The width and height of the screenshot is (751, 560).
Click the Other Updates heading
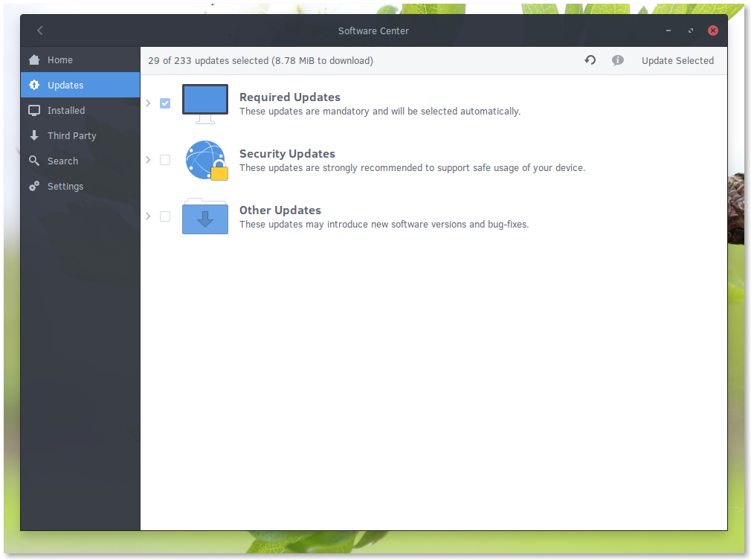(280, 210)
